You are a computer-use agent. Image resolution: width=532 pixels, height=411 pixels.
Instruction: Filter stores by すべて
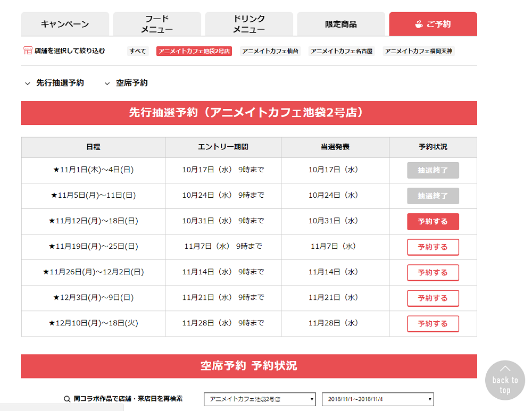(138, 51)
